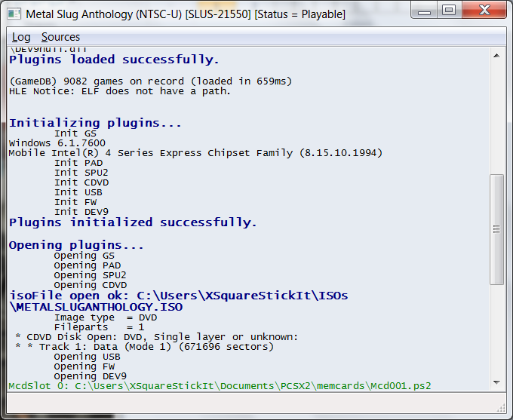
Task: Click the 'Opening USB' log line
Action: pyautogui.click(x=87, y=357)
